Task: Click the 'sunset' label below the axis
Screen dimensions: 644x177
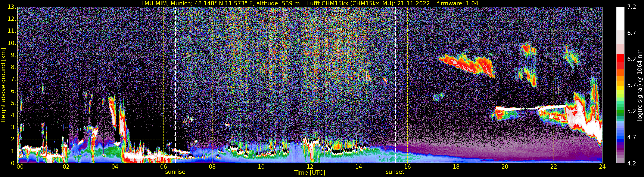Action: click(x=395, y=172)
